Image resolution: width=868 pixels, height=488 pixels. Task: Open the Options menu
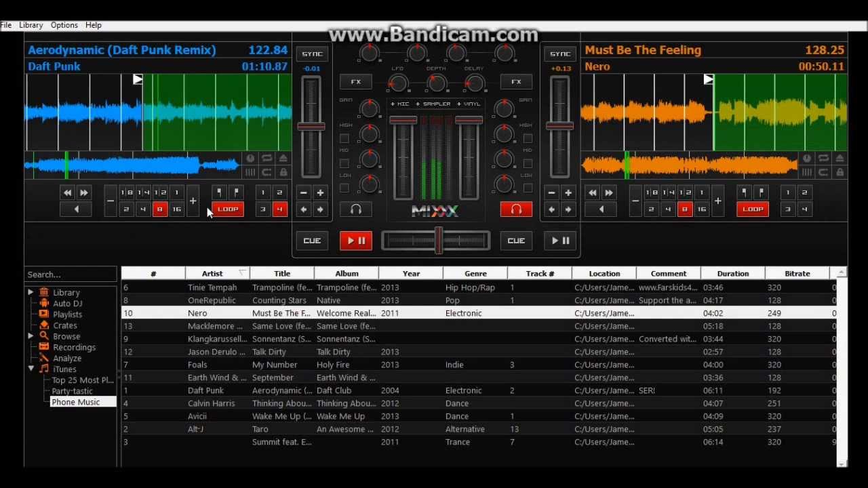click(x=64, y=25)
